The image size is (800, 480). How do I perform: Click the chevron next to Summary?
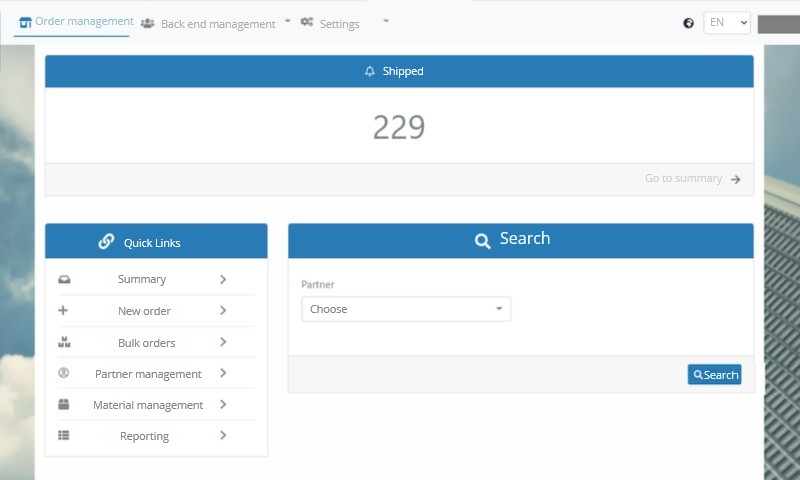point(223,279)
